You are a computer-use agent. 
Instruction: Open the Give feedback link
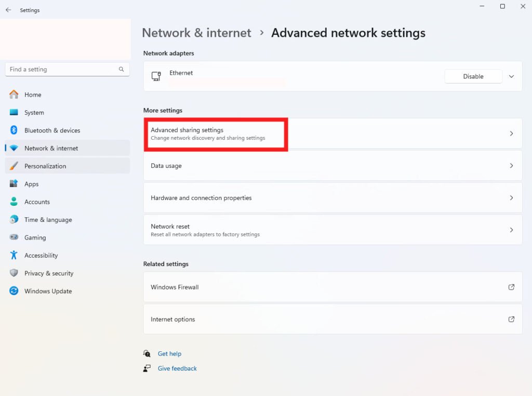pos(177,368)
